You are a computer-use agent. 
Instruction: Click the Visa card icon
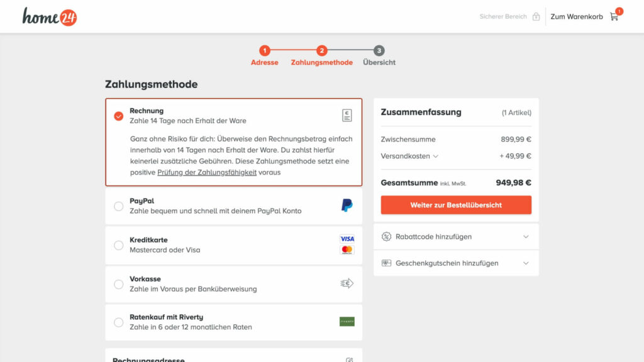(x=347, y=239)
